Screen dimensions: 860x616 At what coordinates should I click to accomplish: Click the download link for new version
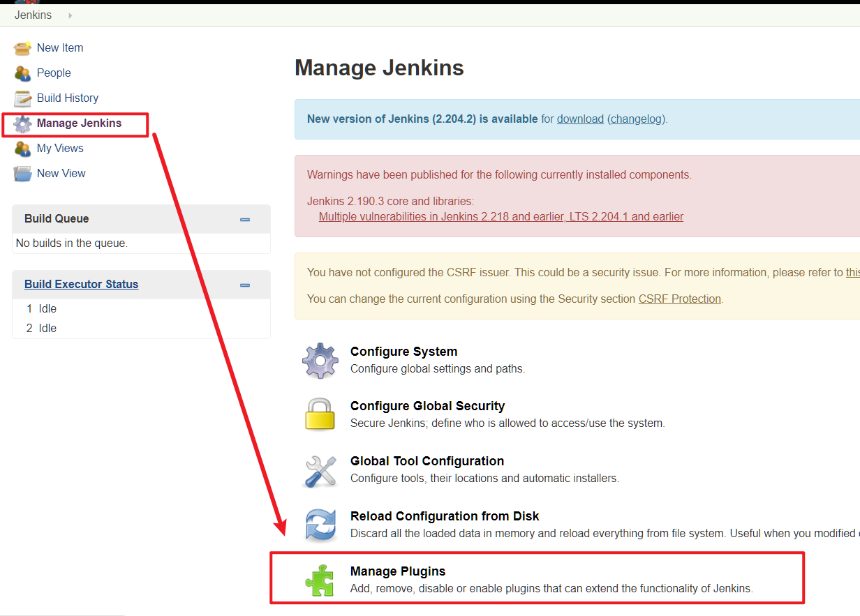point(580,119)
